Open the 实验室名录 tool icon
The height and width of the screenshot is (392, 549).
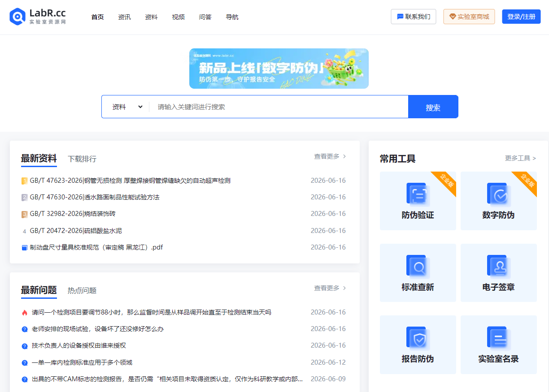pyautogui.click(x=499, y=338)
